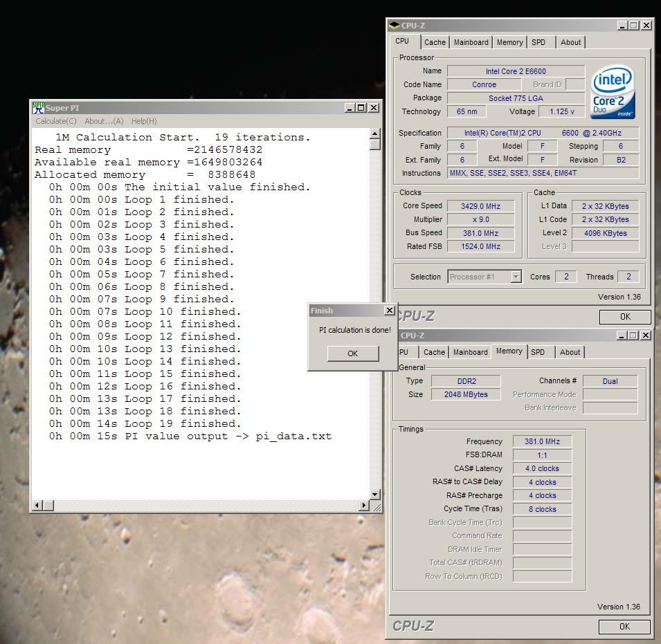
Task: Click Super PI horizontal scrollbar right arrow
Action: (x=364, y=505)
